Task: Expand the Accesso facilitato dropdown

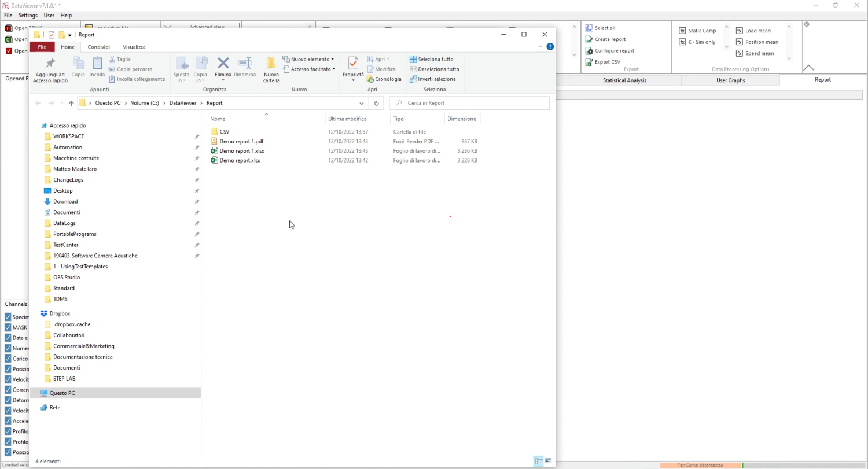Action: pyautogui.click(x=333, y=69)
